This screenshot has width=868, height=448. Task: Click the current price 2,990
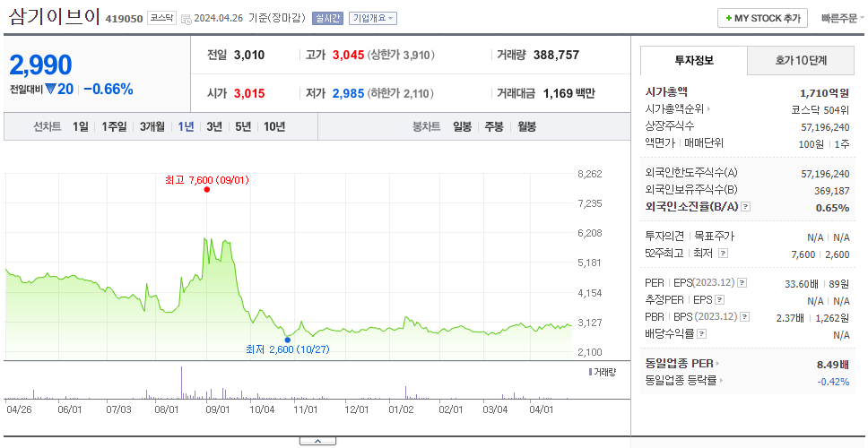pyautogui.click(x=40, y=65)
